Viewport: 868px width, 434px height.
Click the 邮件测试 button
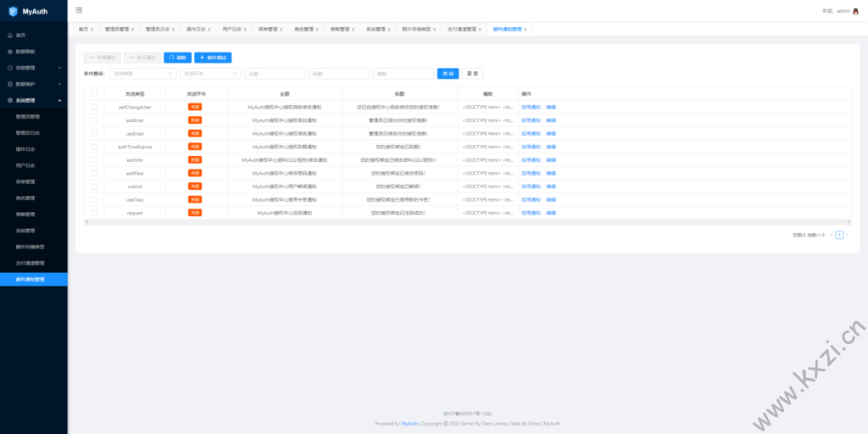(x=213, y=58)
